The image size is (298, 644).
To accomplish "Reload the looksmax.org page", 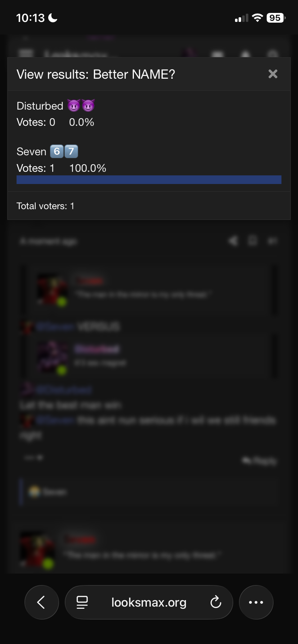I will (x=216, y=602).
